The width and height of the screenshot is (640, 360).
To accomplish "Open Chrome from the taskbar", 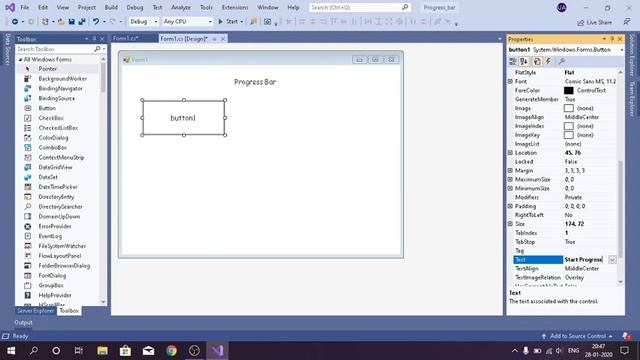I will coord(171,351).
